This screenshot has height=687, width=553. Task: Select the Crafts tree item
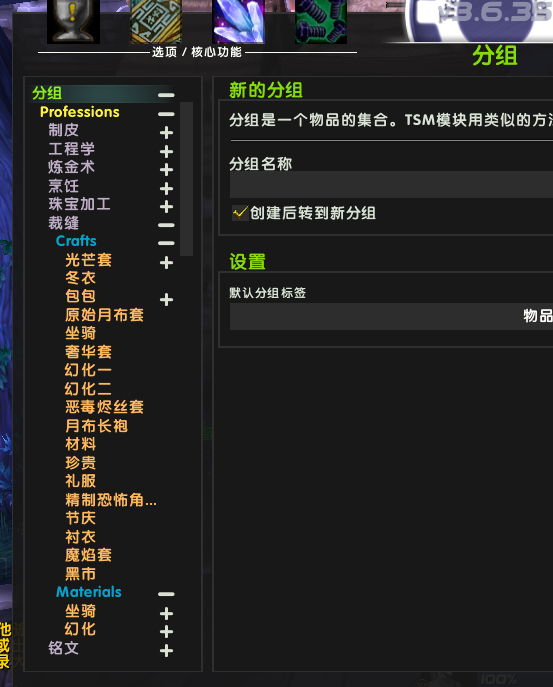coord(76,241)
